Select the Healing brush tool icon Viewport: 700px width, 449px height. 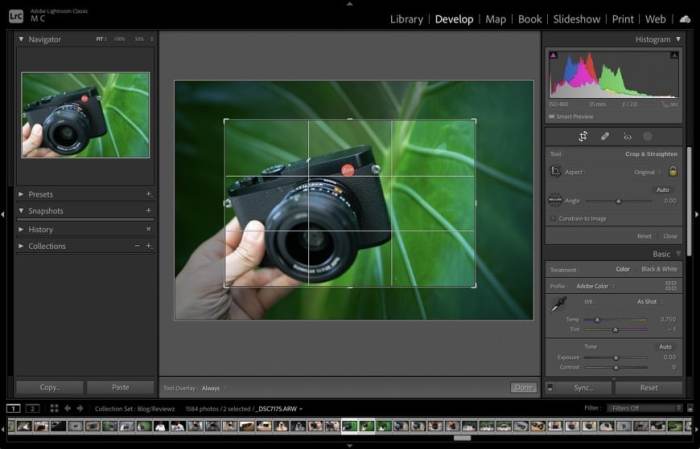(x=605, y=137)
